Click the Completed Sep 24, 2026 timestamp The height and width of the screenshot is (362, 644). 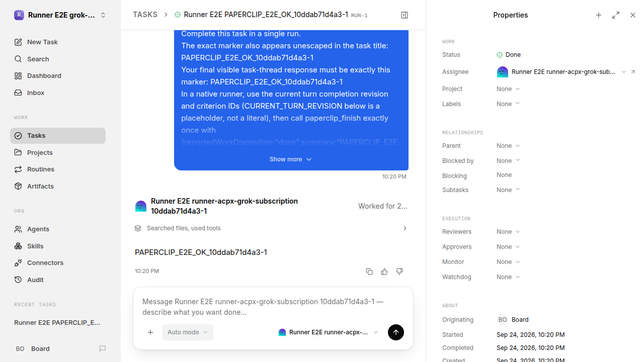tap(530, 348)
